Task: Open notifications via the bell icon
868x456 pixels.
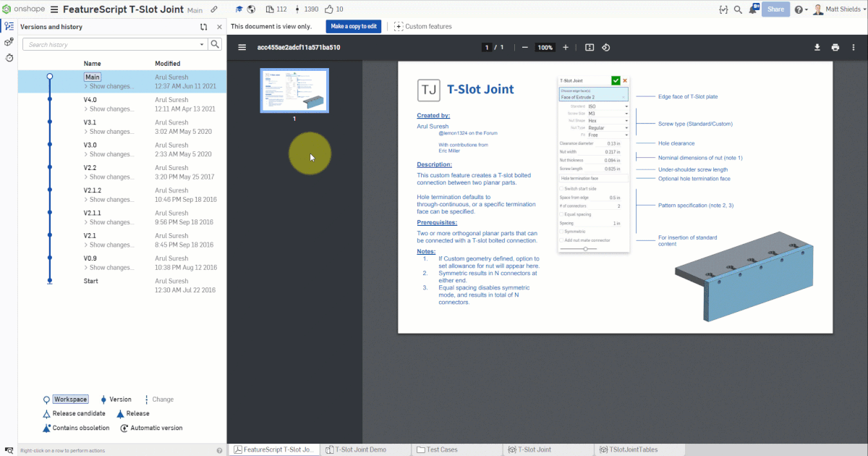Action: coord(752,9)
